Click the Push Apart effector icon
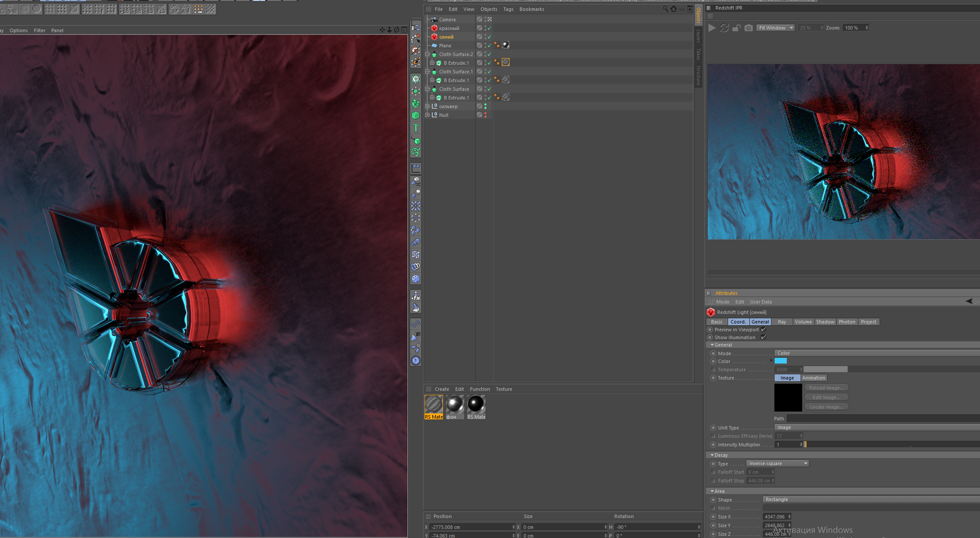Screen dimensions: 980x538 [x=416, y=206]
